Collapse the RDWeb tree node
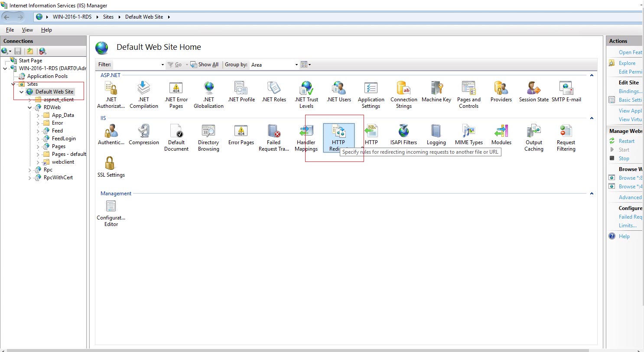 (x=29, y=107)
